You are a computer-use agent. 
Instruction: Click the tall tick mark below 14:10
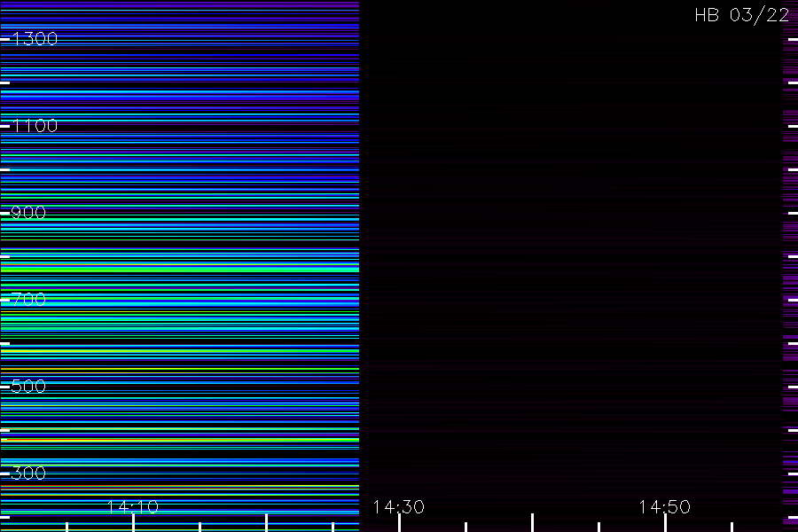point(133,523)
